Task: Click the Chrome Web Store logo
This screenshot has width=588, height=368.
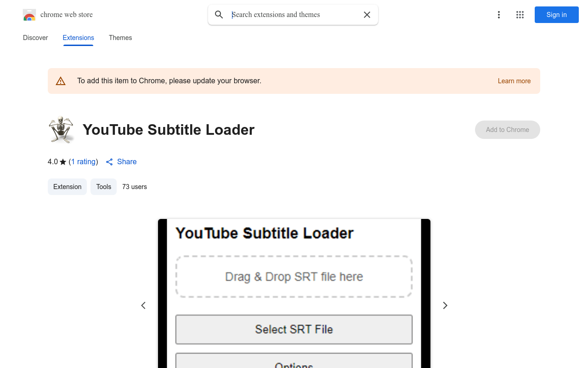Action: (x=29, y=15)
